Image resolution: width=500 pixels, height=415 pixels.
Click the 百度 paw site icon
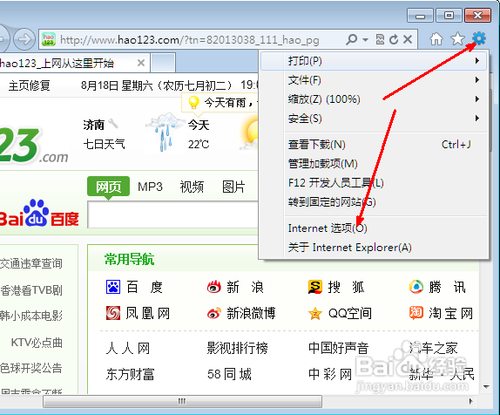113,287
